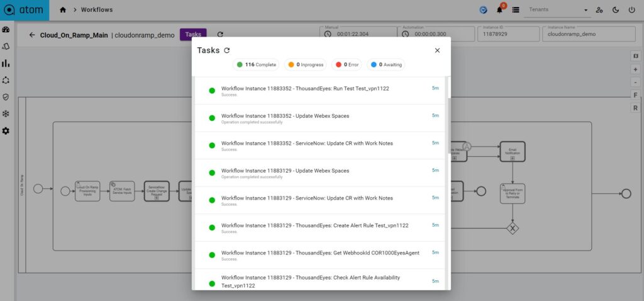The width and height of the screenshot is (644, 301).
Task: Filter by 0 Error tasks
Action: click(x=347, y=65)
